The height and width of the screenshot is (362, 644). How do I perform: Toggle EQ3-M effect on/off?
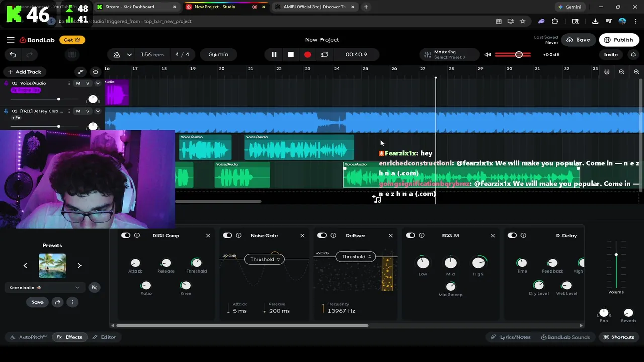(x=411, y=235)
